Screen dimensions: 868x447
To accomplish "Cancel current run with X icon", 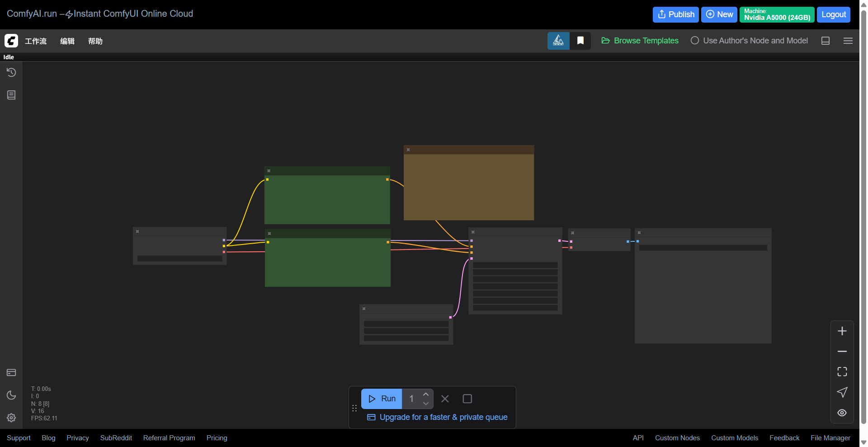I will point(445,399).
